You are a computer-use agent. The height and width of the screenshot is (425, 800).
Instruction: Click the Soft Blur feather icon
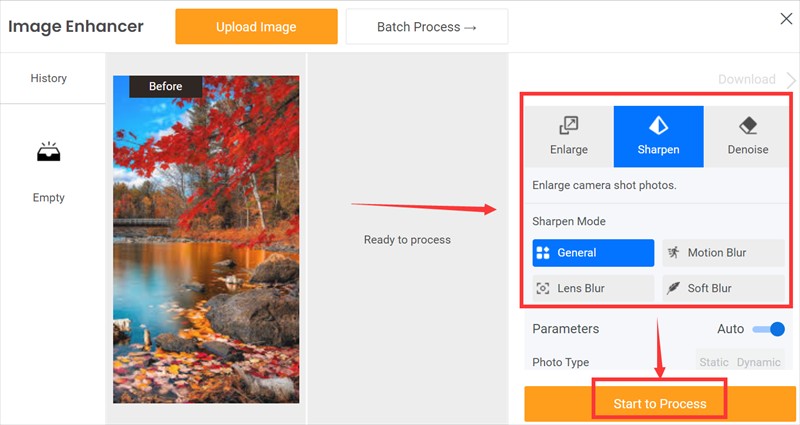point(673,288)
